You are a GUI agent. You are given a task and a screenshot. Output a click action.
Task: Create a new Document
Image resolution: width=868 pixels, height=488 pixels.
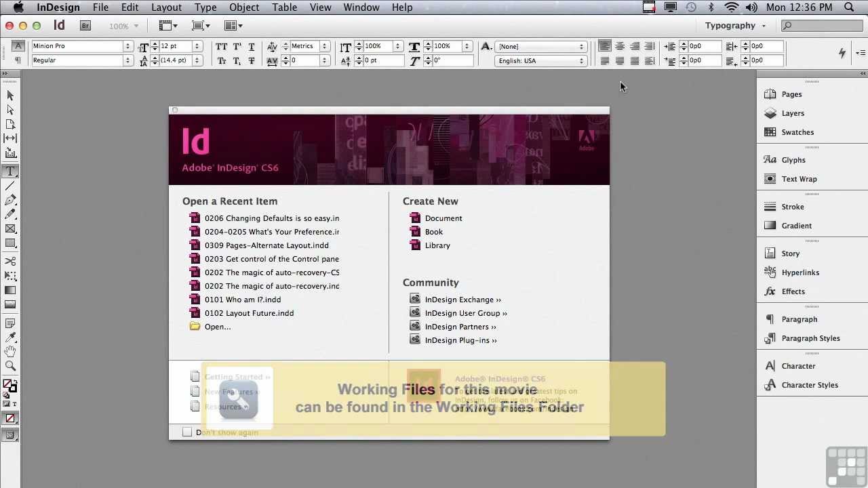point(436,218)
